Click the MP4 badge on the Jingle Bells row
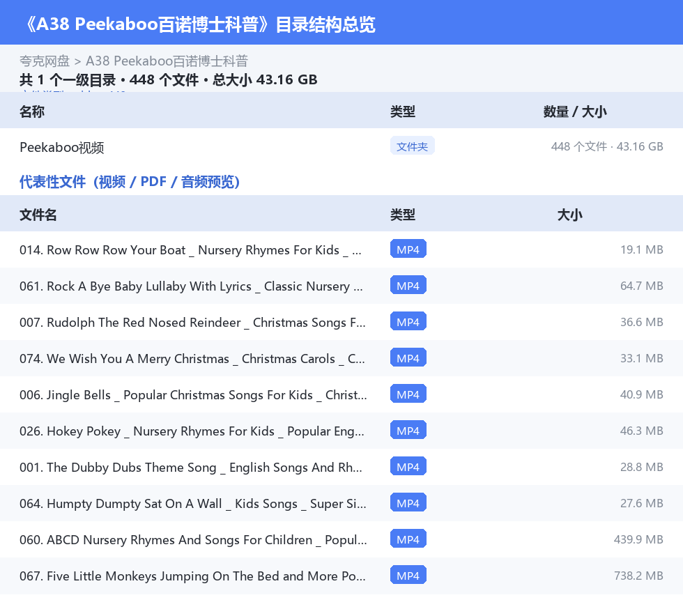This screenshot has height=616, width=683. point(408,394)
